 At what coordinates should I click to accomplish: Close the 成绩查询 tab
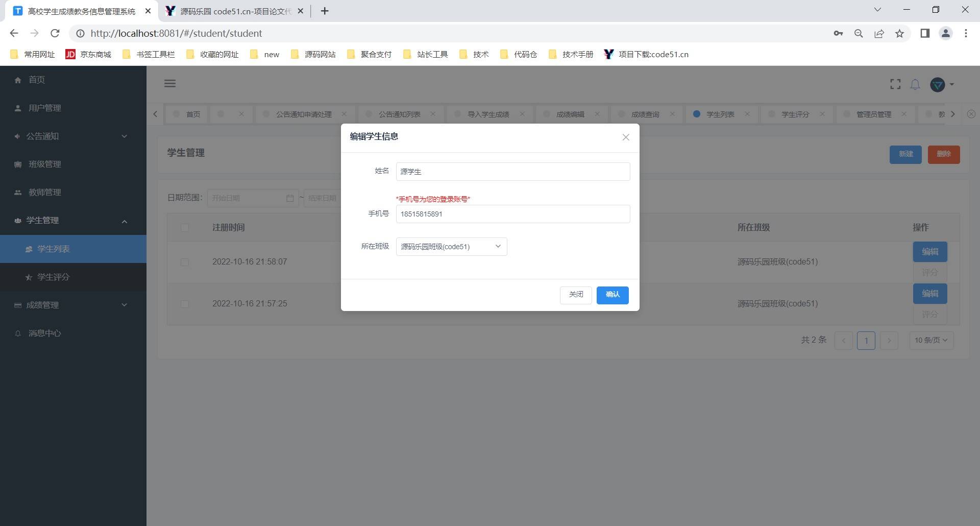pyautogui.click(x=672, y=114)
